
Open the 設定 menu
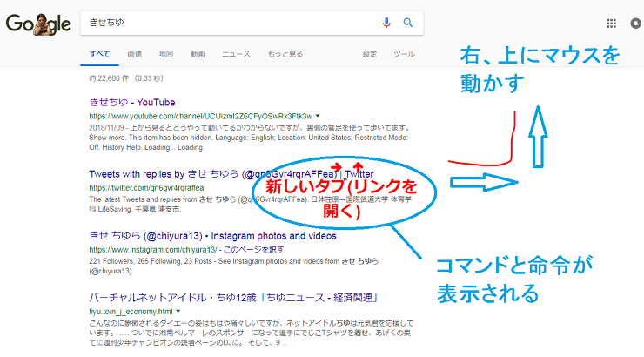pyautogui.click(x=370, y=54)
